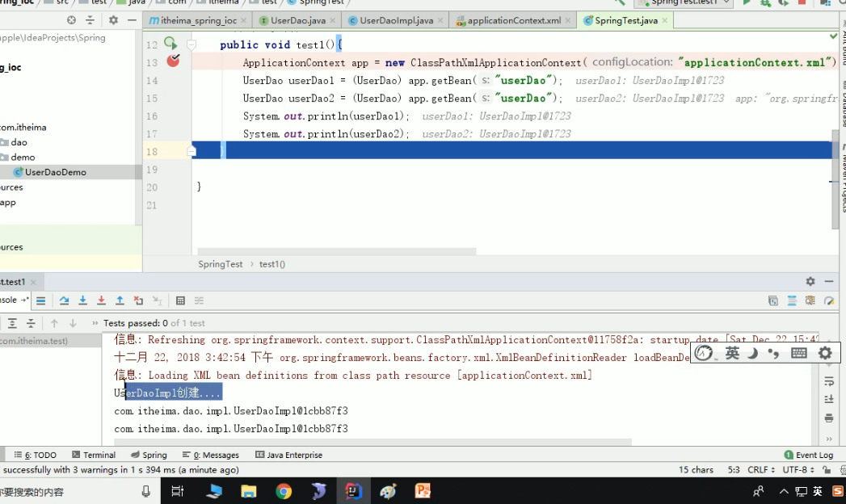Expand more test toolbar actions chevron
This screenshot has width=846, height=504.
pyautogui.click(x=95, y=323)
